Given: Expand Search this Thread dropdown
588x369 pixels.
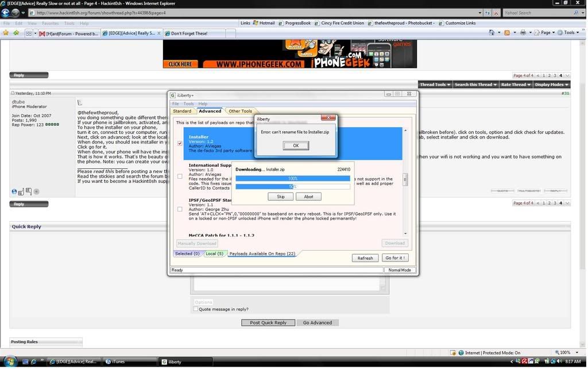Looking at the screenshot, I should [x=475, y=84].
